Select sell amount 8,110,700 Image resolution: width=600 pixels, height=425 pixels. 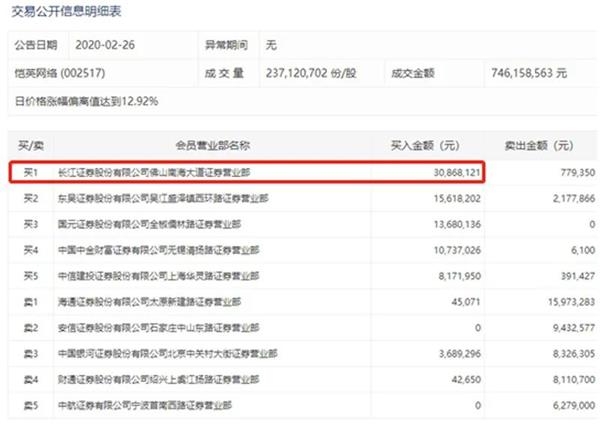click(574, 379)
